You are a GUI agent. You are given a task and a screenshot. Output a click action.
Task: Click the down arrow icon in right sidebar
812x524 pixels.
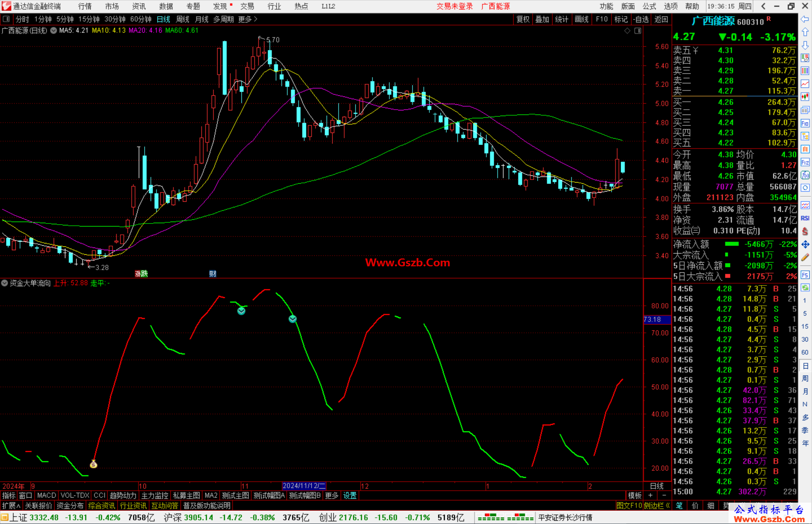(x=805, y=45)
